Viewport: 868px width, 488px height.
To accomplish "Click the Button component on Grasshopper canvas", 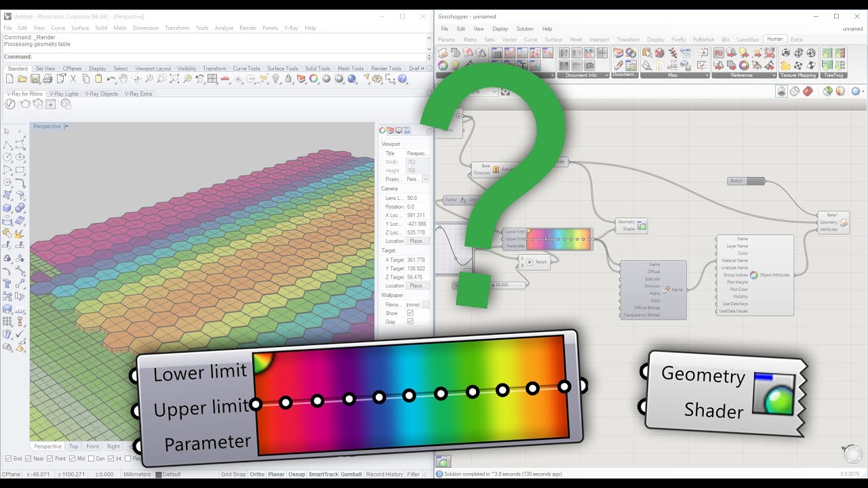I will 746,181.
